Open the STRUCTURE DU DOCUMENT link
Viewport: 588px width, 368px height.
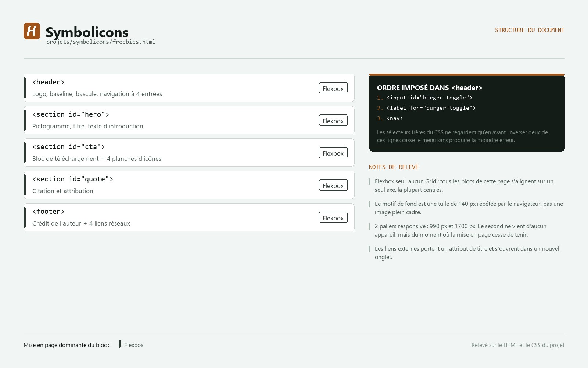530,30
